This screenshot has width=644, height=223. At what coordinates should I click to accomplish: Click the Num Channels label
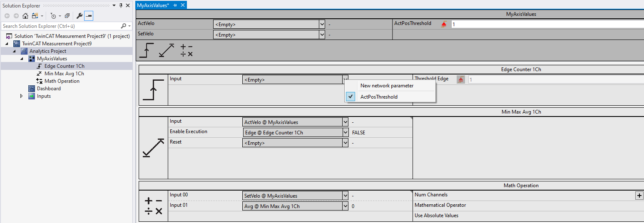(x=431, y=195)
